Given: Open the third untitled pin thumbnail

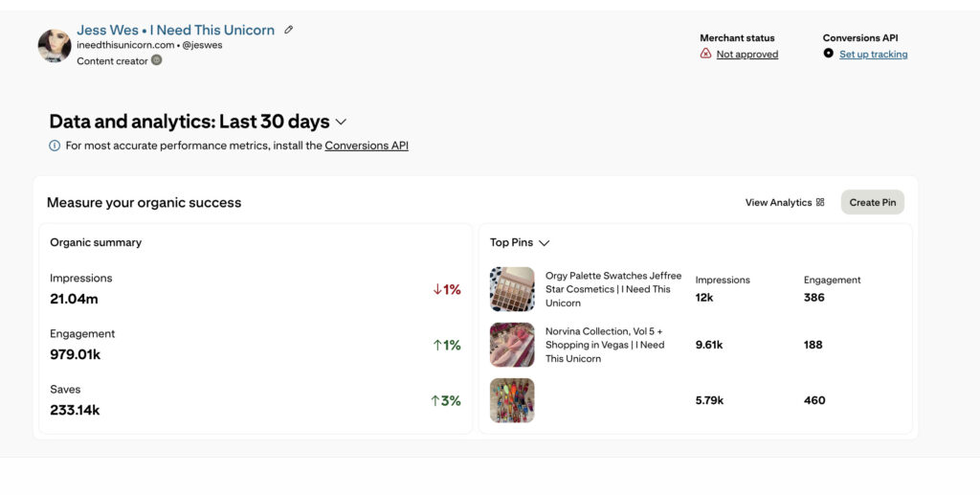Looking at the screenshot, I should click(x=512, y=400).
